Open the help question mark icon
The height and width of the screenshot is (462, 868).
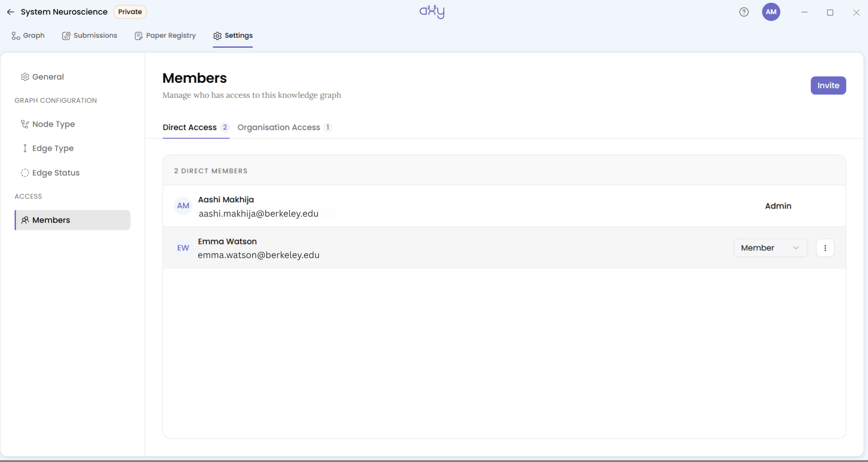click(x=744, y=12)
